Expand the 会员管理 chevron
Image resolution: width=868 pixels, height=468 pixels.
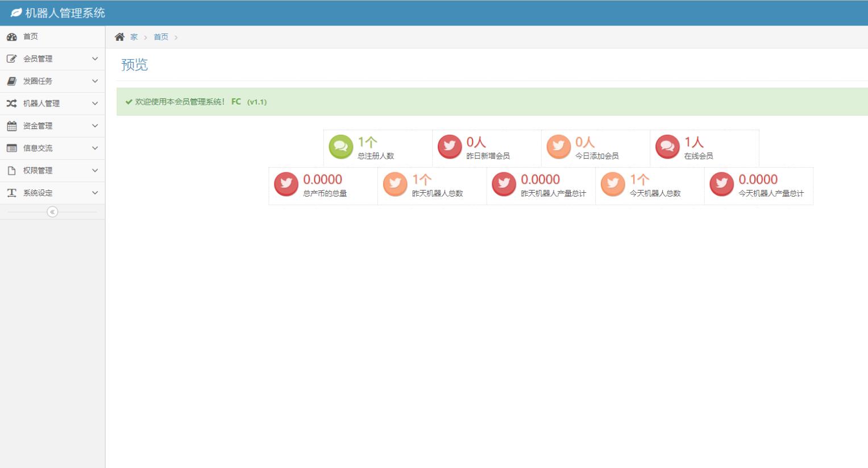[x=95, y=59]
